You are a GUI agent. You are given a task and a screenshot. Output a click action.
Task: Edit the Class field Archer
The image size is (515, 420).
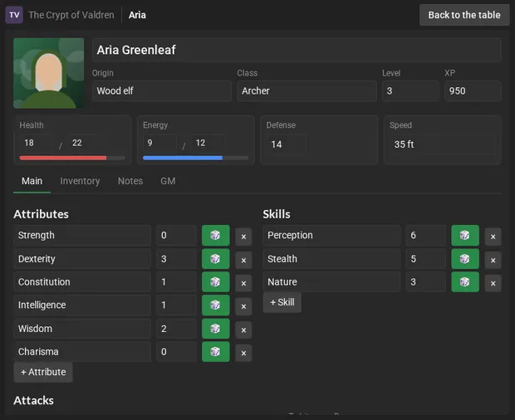[307, 91]
